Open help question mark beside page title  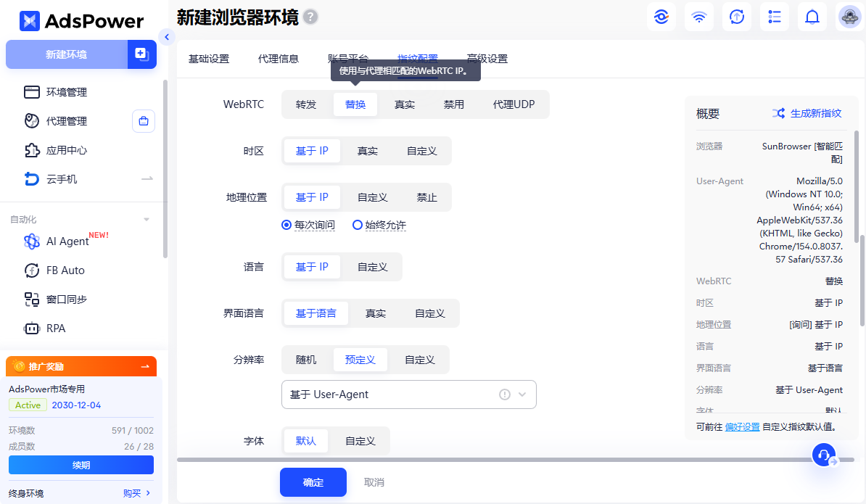(x=311, y=17)
